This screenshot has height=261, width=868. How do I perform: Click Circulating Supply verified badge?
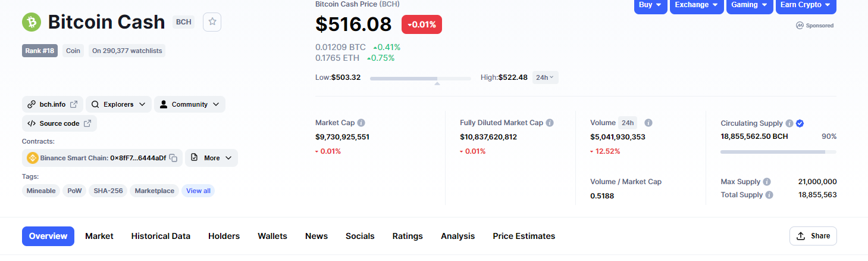point(800,123)
